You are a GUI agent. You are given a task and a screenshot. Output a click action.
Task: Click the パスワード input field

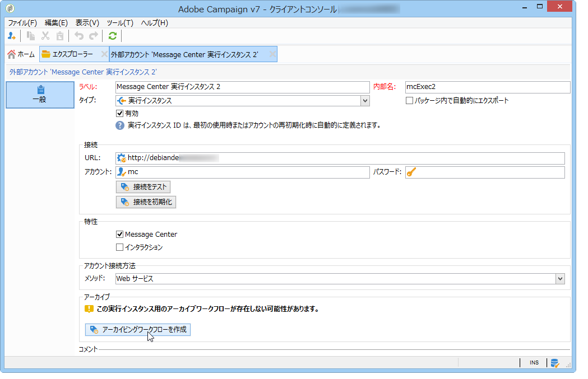click(x=485, y=172)
